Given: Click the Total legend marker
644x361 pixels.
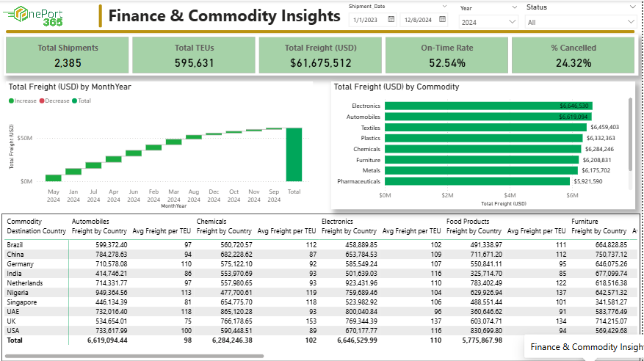Looking at the screenshot, I should pos(75,101).
